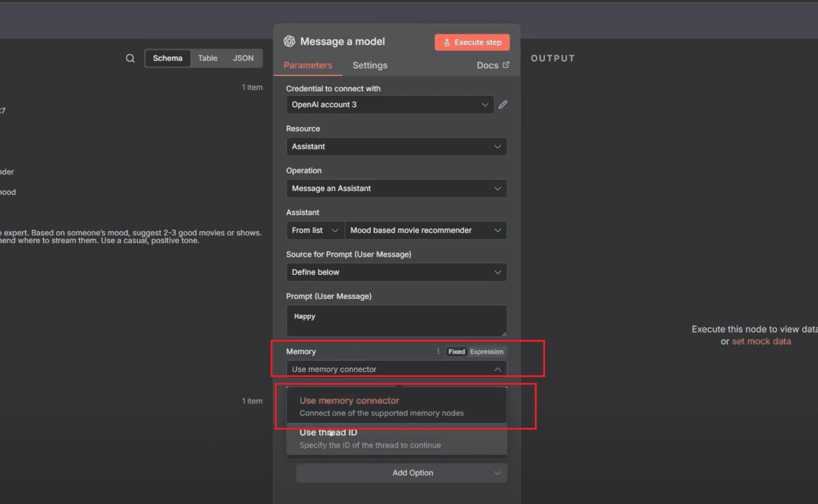818x504 pixels.
Task: Click the Execute step button
Action: (x=472, y=42)
